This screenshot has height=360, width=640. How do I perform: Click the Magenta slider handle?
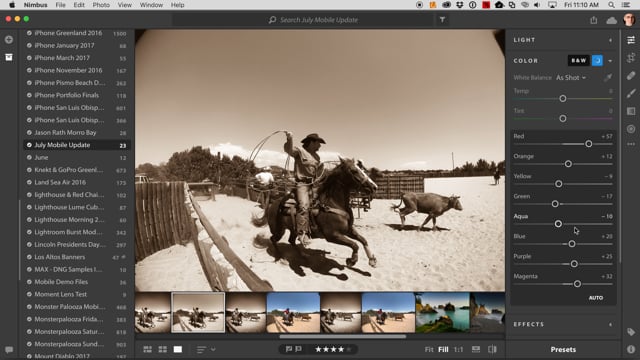577,284
